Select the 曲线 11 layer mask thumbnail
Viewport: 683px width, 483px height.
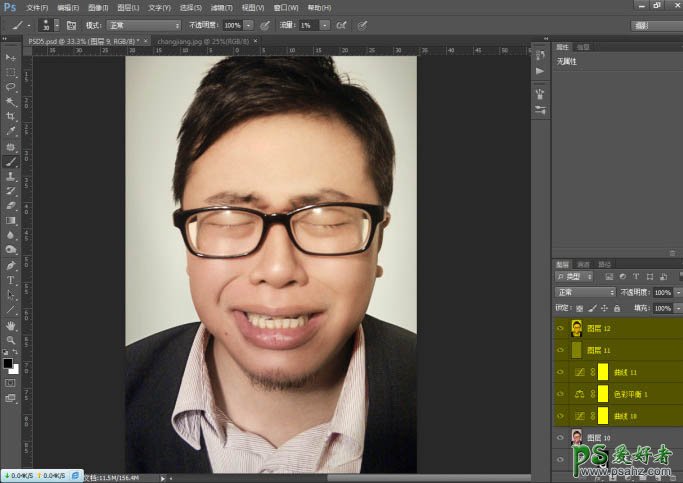coord(603,372)
